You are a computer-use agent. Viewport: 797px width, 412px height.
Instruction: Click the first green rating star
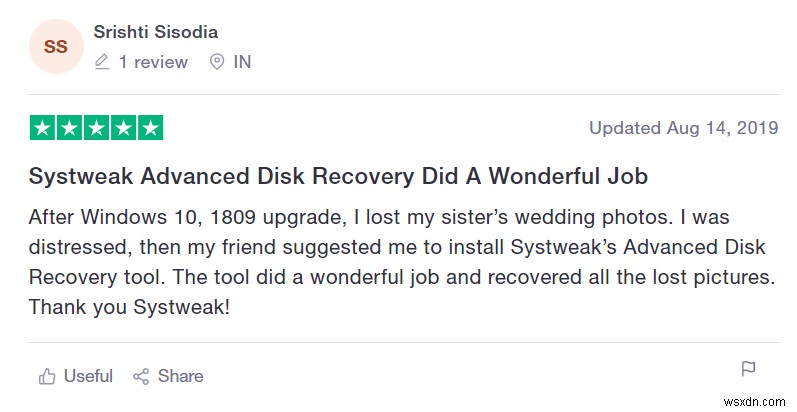point(43,128)
